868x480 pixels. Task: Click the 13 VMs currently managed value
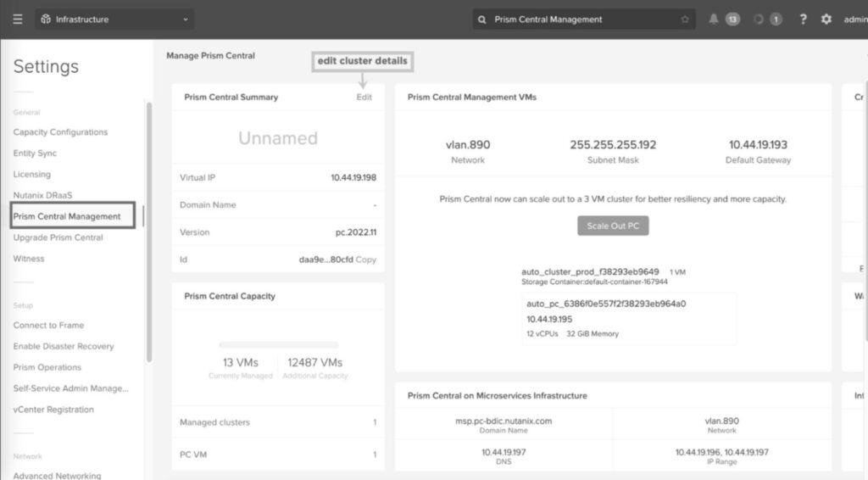coord(240,362)
